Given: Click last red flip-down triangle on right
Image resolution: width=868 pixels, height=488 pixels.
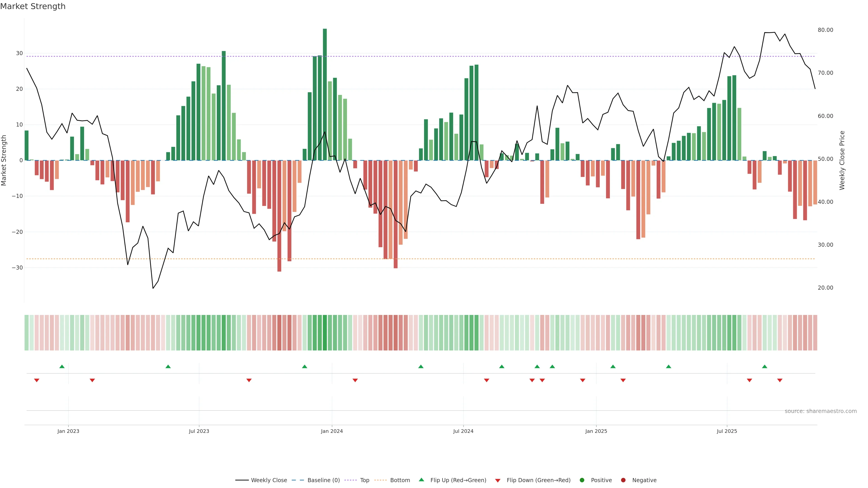Looking at the screenshot, I should [780, 380].
